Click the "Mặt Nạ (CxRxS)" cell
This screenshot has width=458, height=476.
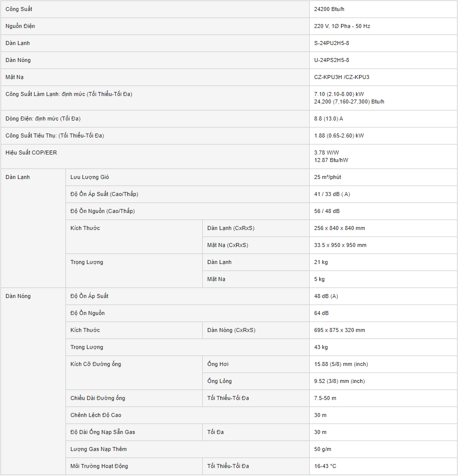(228, 245)
